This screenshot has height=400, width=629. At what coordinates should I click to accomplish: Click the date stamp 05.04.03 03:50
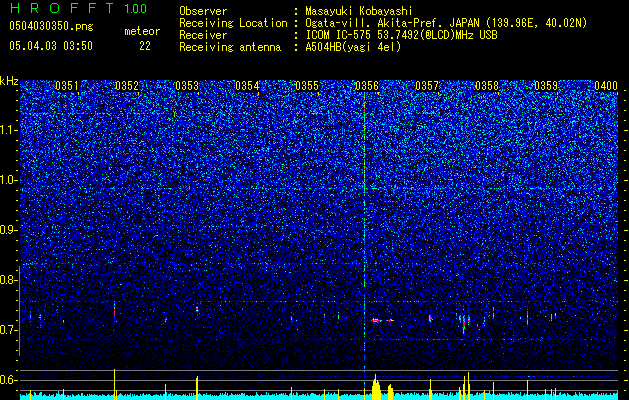pyautogui.click(x=51, y=46)
